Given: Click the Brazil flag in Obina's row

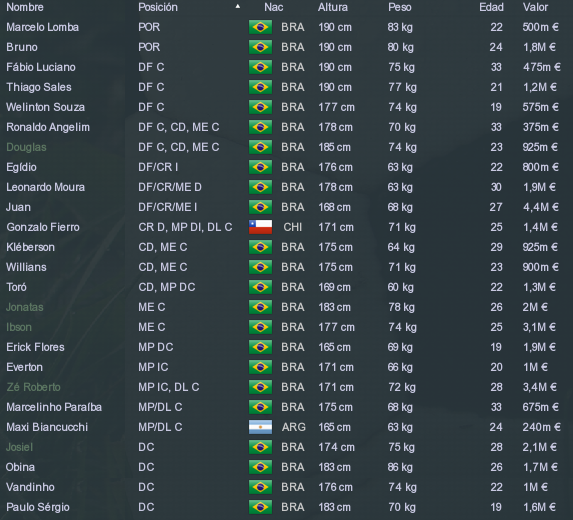Looking at the screenshot, I should 260,467.
